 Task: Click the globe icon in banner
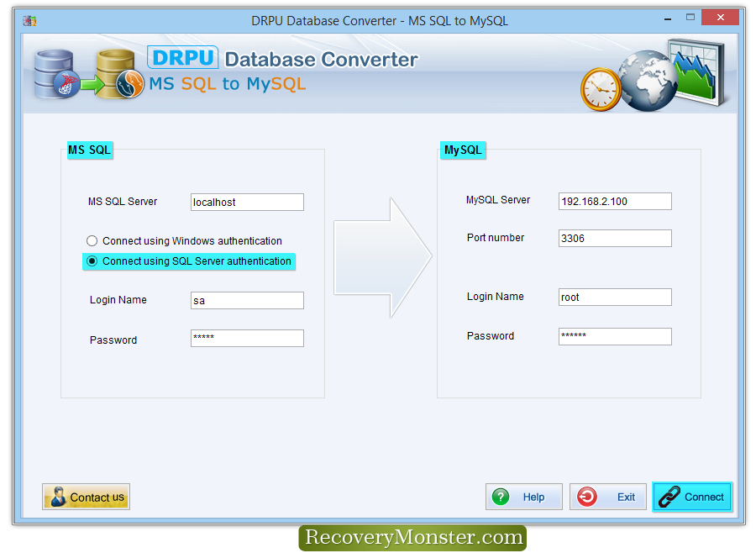click(648, 81)
